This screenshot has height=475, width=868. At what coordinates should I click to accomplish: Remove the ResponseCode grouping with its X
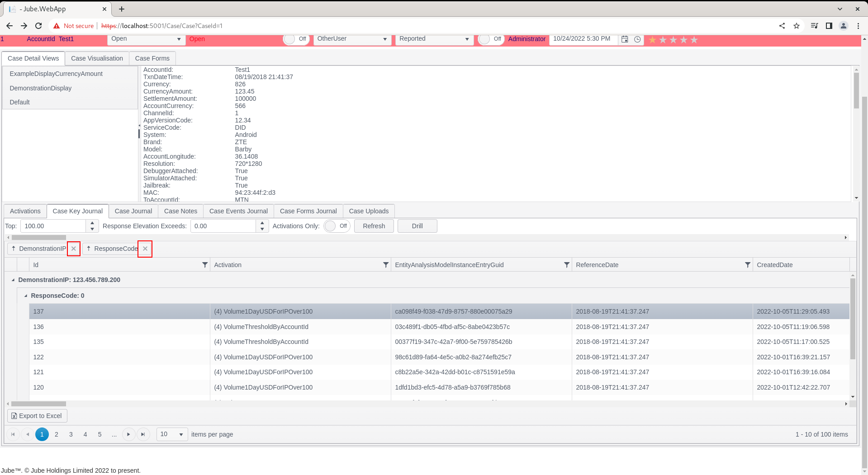coord(145,249)
